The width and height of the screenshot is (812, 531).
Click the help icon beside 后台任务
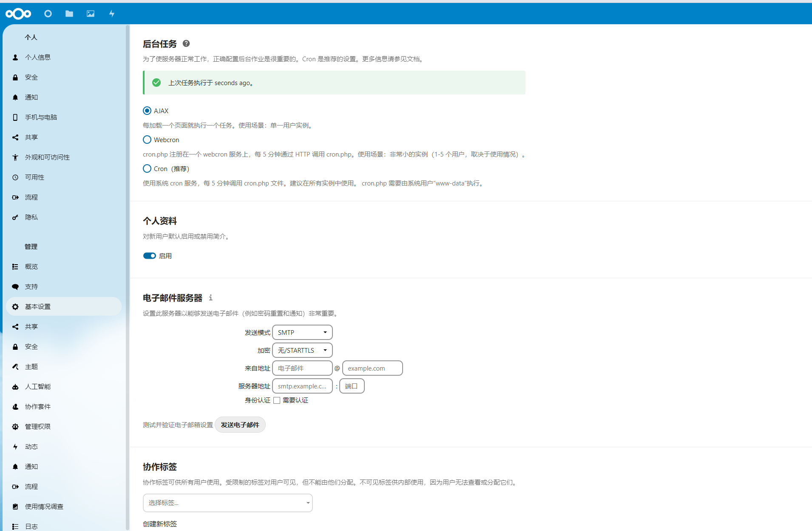(x=186, y=43)
